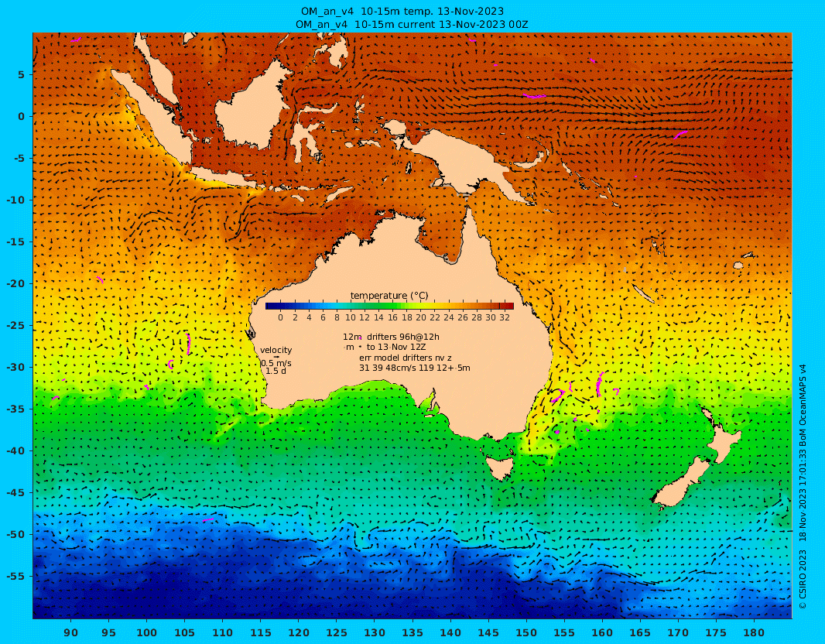Click latitude axis label '-50'
This screenshot has height=644, width=825.
point(15,535)
